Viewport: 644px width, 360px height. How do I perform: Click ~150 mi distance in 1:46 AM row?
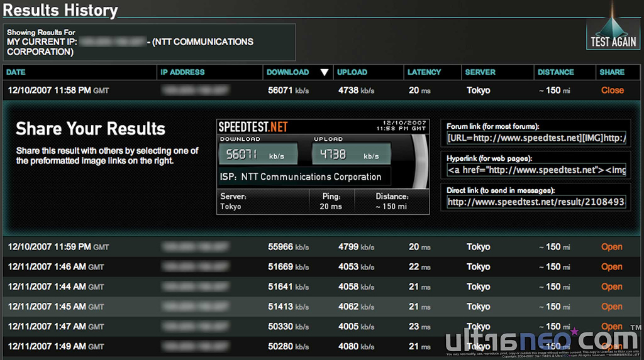click(555, 267)
